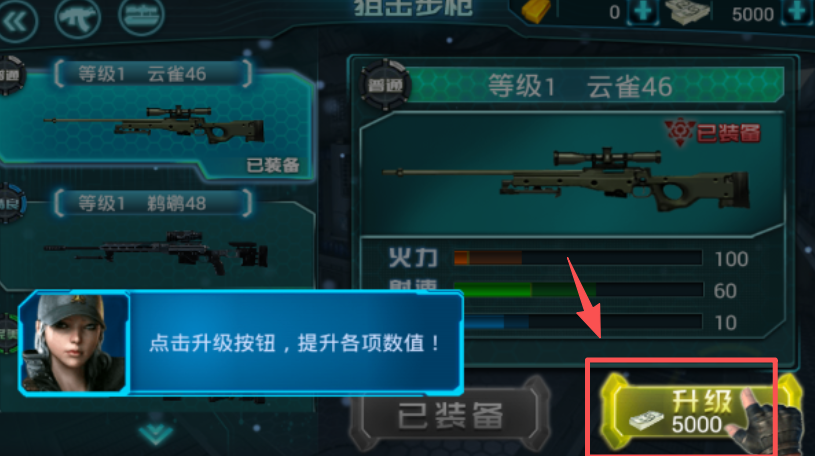Add cash with the plus icon
The image size is (815, 456).
[x=797, y=11]
